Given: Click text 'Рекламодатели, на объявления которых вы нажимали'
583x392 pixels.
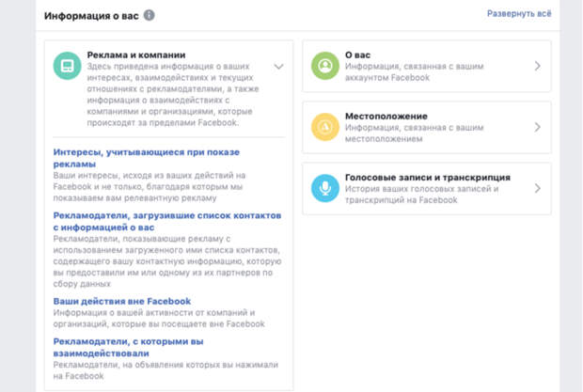Looking at the screenshot, I should click(165, 365).
